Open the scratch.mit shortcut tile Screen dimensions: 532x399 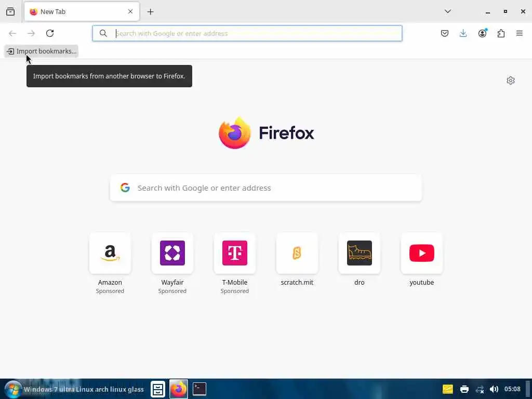pyautogui.click(x=297, y=253)
